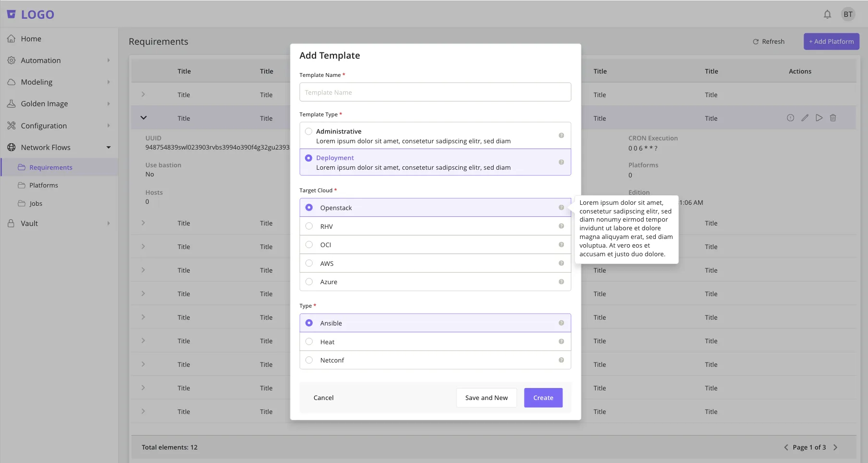Click the UUID value in expanded row
Image resolution: width=868 pixels, height=463 pixels.
[217, 148]
